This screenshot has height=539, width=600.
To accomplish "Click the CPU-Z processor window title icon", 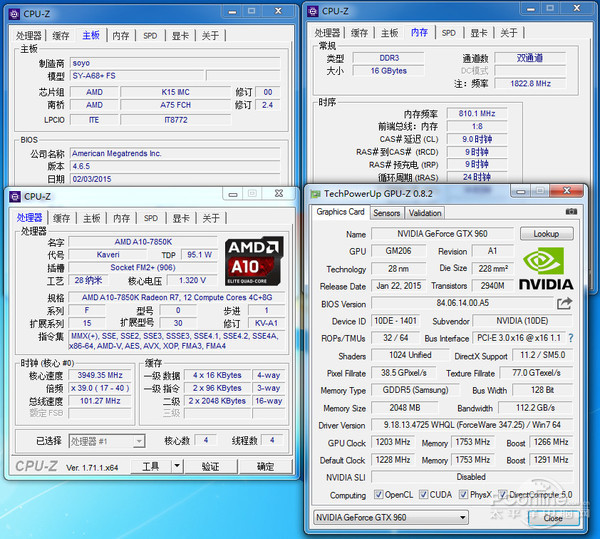I will point(14,197).
